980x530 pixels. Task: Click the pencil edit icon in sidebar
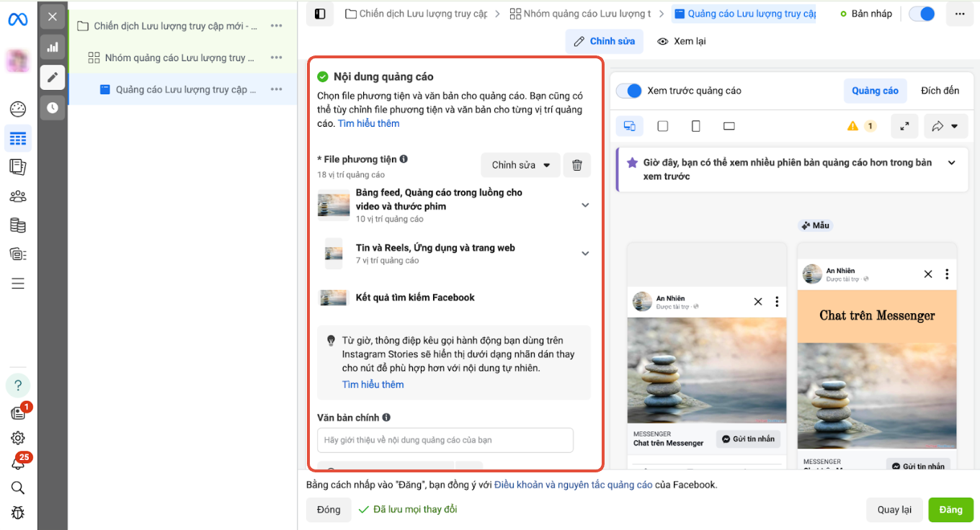coord(53,77)
